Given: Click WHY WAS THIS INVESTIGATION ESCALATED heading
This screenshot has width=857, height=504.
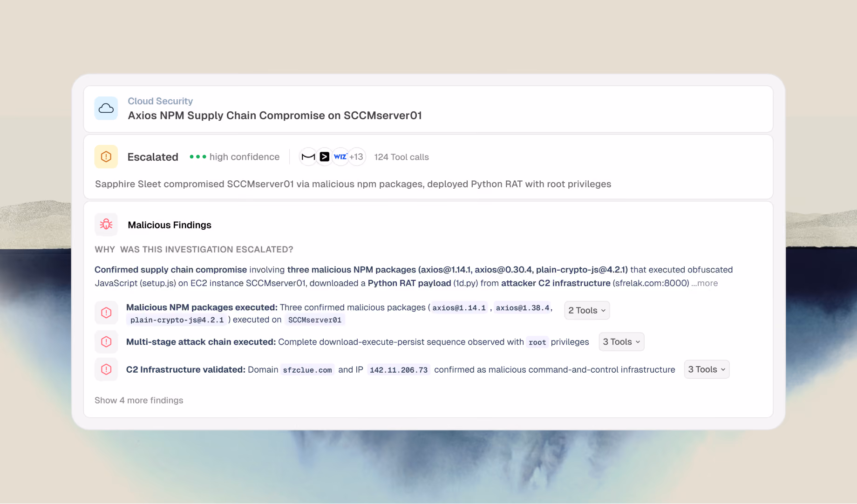Looking at the screenshot, I should (x=194, y=249).
